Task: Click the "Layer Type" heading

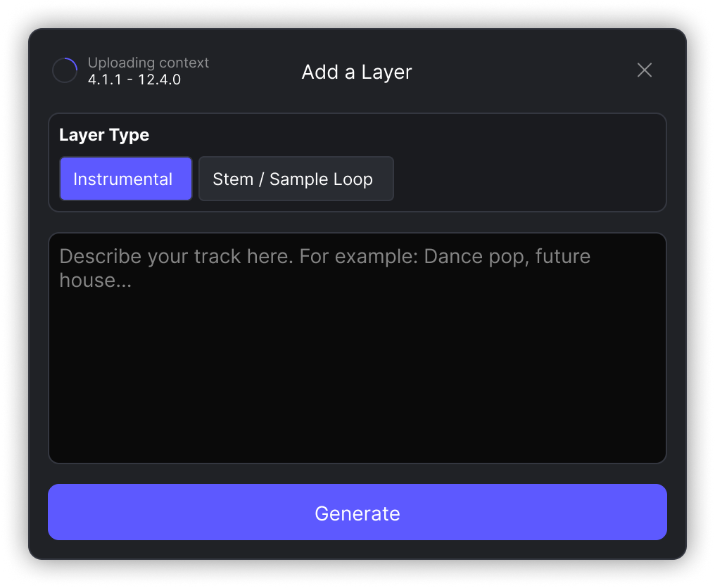Action: click(x=104, y=135)
